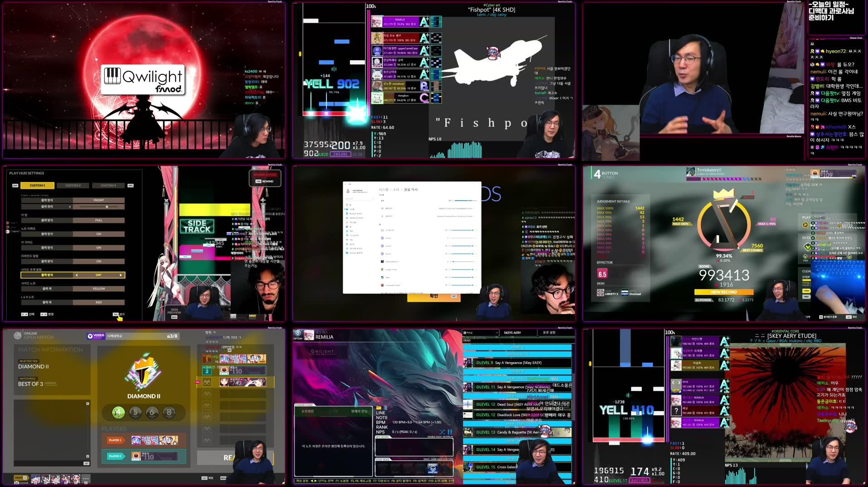
Task: Select the CUSTOM 1 HUD preset tab
Action: [x=37, y=185]
